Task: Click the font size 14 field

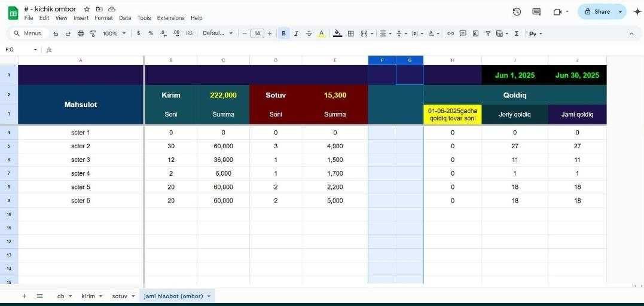Action: (257, 33)
